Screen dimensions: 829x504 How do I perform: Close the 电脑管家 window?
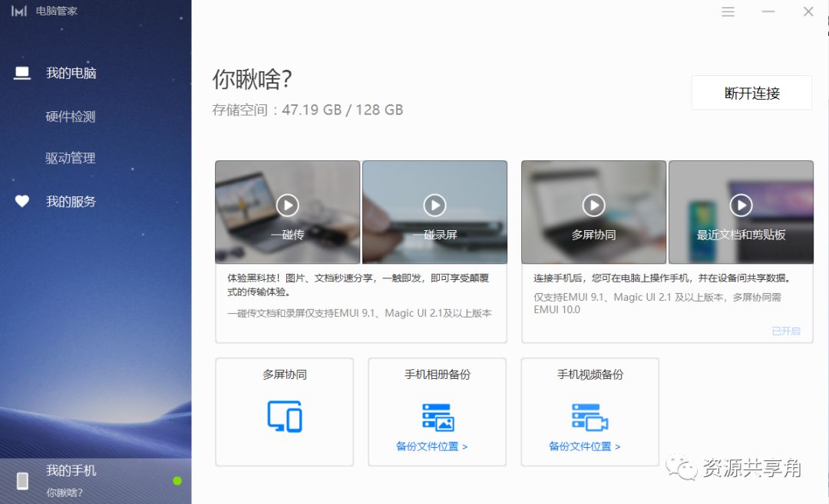pyautogui.click(x=808, y=12)
